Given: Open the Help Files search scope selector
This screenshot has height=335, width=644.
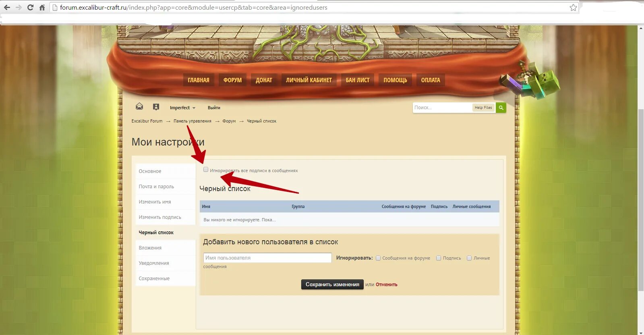Looking at the screenshot, I should (x=483, y=108).
